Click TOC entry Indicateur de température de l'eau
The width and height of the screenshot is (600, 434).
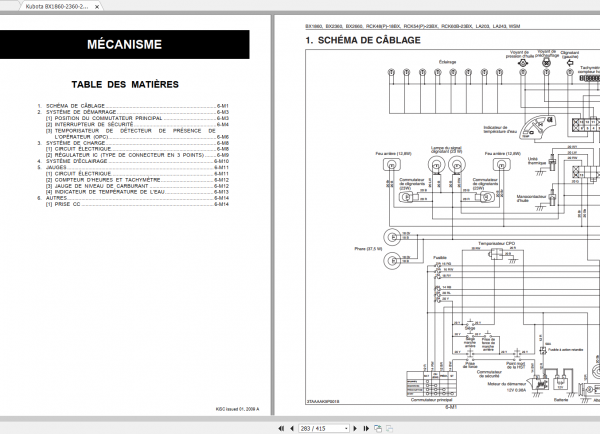[137, 192]
